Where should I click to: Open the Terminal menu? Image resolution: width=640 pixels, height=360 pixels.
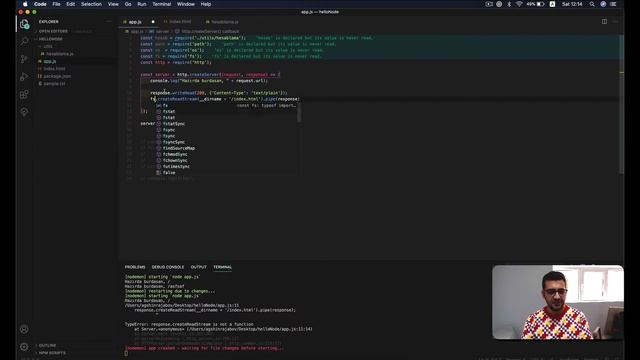162,4
